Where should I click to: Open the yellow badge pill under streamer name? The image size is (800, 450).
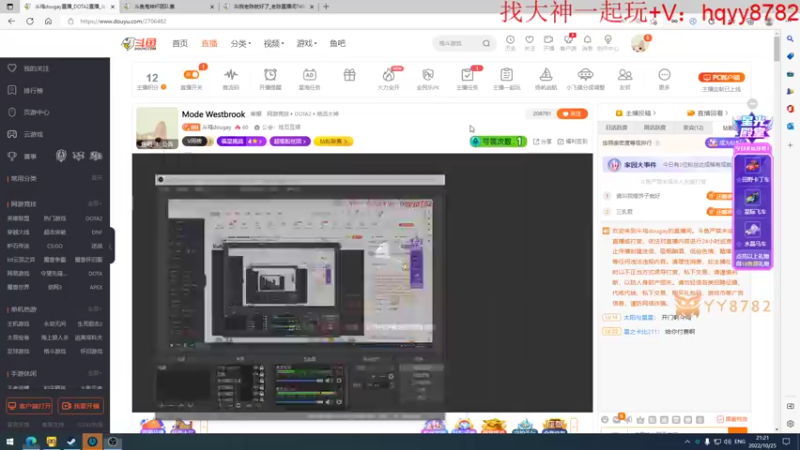point(333,141)
